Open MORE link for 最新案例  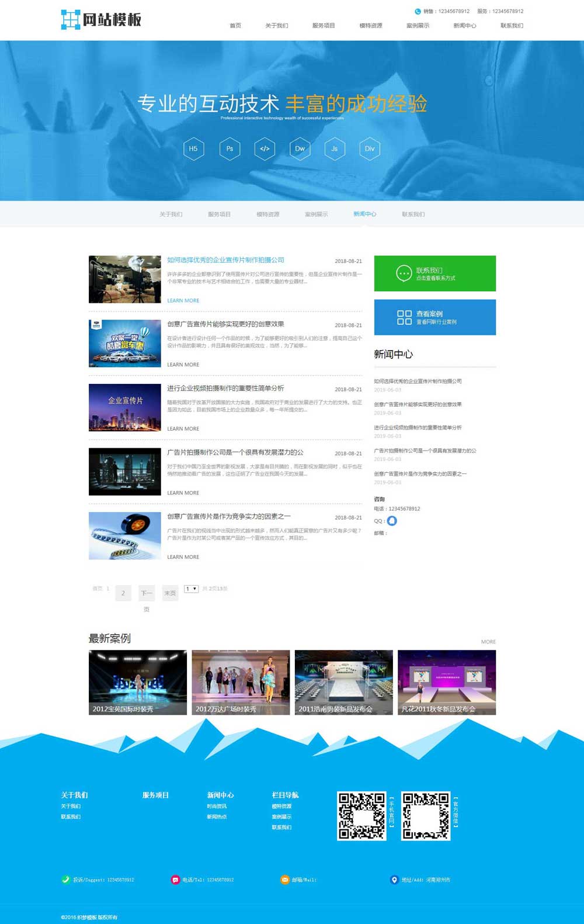(488, 642)
